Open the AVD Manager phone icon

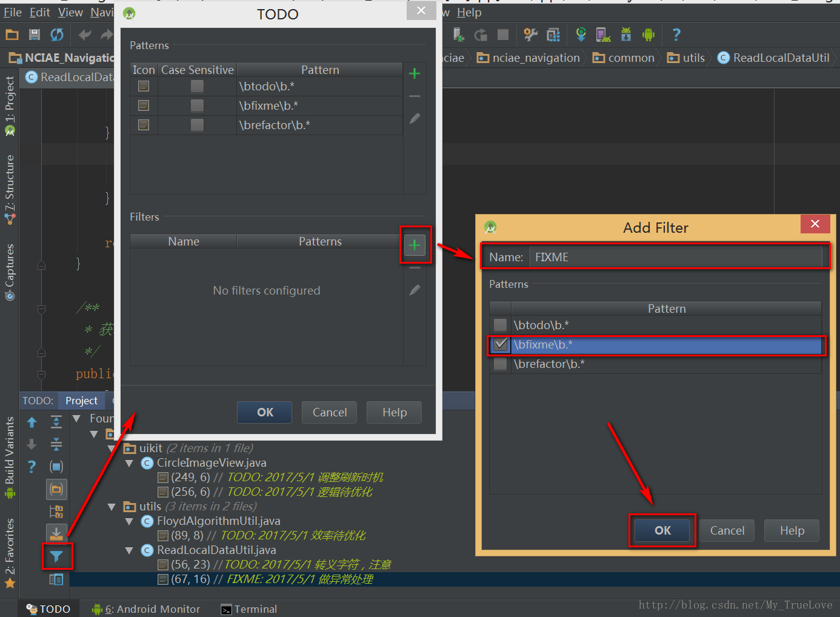603,35
